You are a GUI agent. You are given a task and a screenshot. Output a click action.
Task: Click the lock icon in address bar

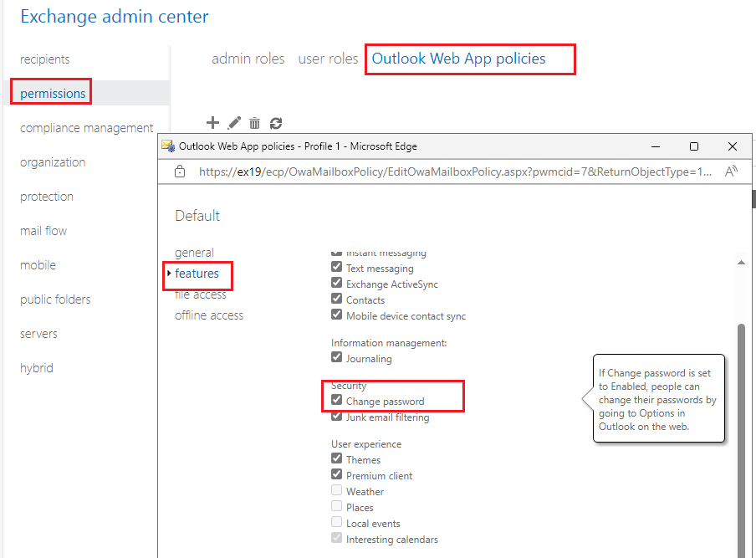(180, 171)
